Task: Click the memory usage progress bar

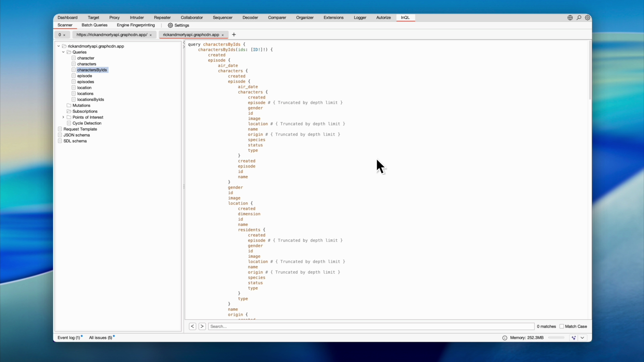Action: click(x=556, y=338)
